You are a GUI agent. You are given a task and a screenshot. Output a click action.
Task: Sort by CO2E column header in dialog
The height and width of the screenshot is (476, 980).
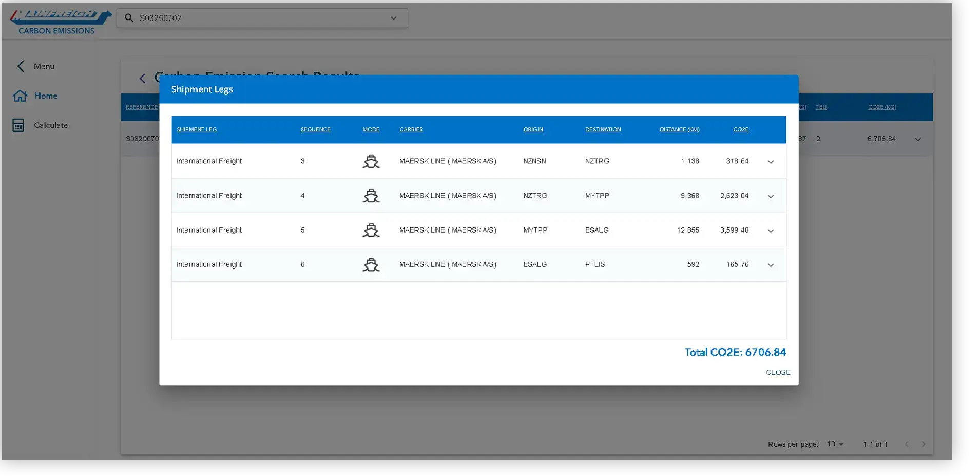(740, 129)
